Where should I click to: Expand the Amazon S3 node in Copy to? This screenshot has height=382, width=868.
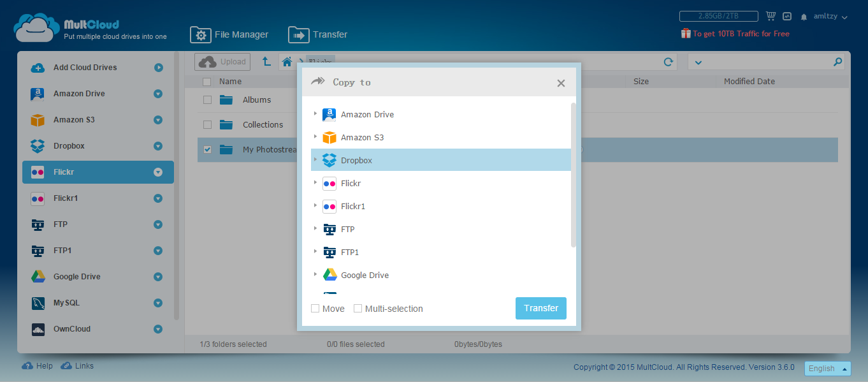[x=315, y=137]
